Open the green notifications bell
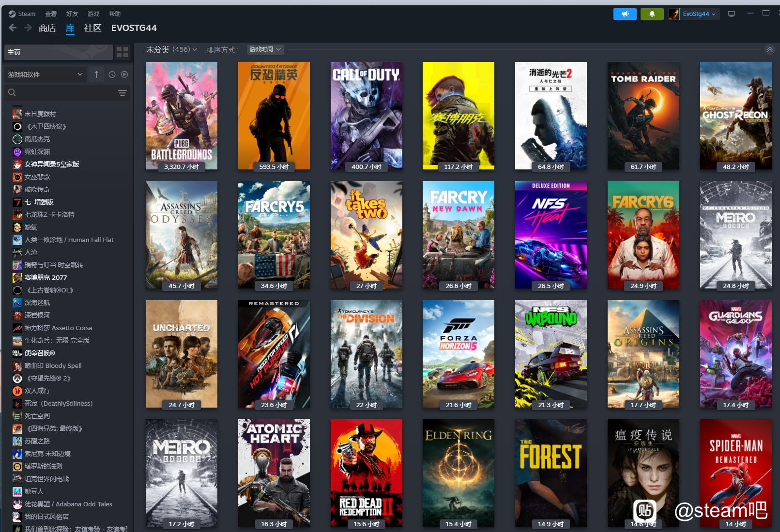This screenshot has height=532, width=780. pyautogui.click(x=652, y=14)
